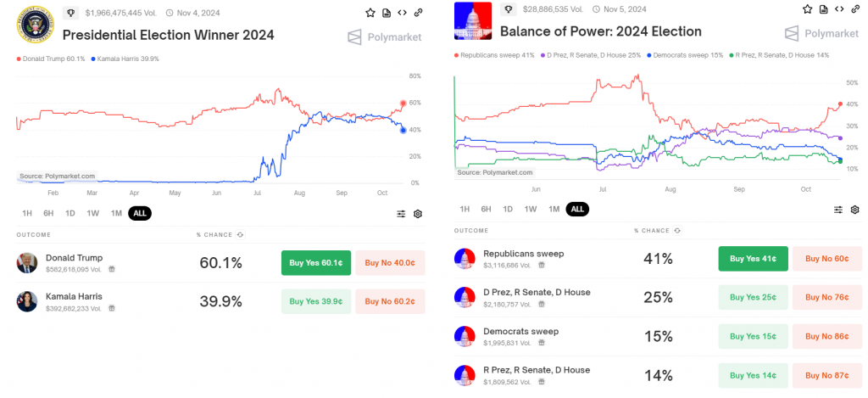Select 1W time range on Presidential Election chart
Image resolution: width=868 pixels, height=398 pixels.
(93, 213)
